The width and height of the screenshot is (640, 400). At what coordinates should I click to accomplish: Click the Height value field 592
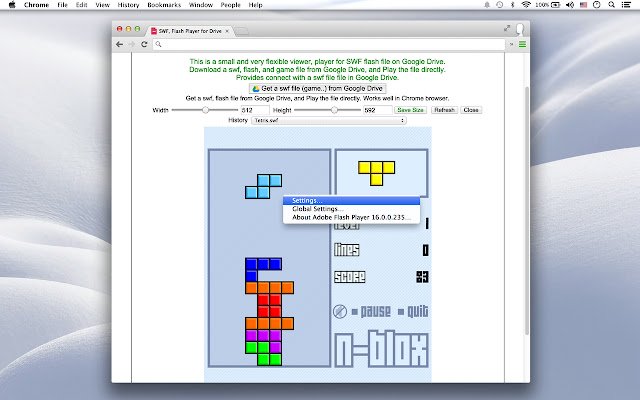378,110
